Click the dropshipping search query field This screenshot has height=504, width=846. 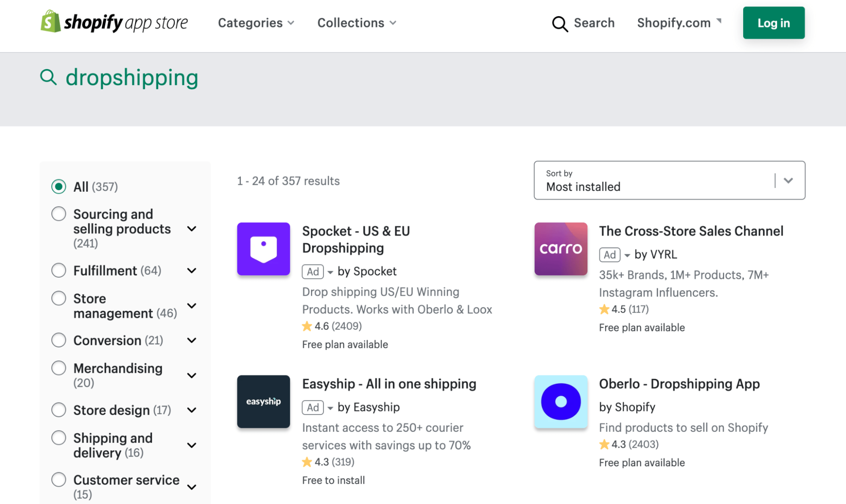[x=132, y=77]
